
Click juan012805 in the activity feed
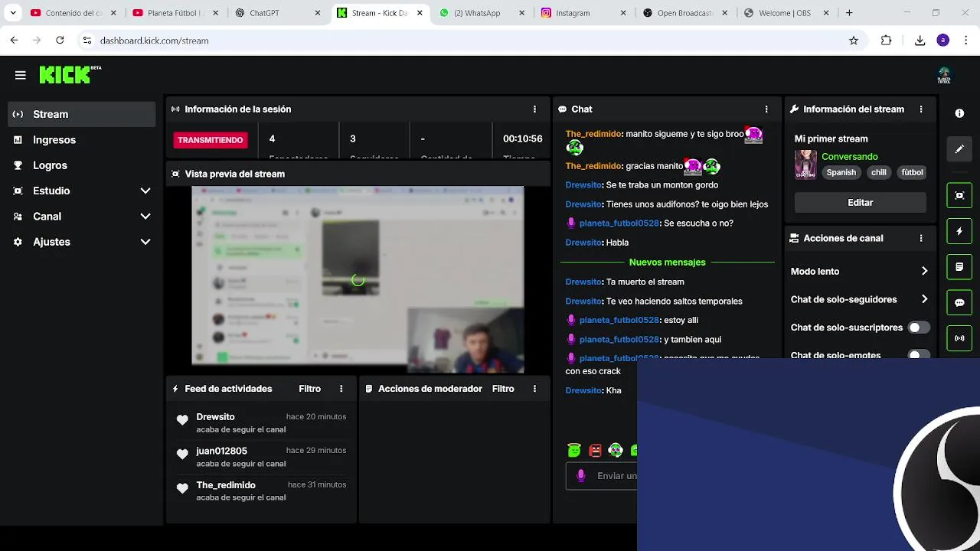tap(221, 452)
